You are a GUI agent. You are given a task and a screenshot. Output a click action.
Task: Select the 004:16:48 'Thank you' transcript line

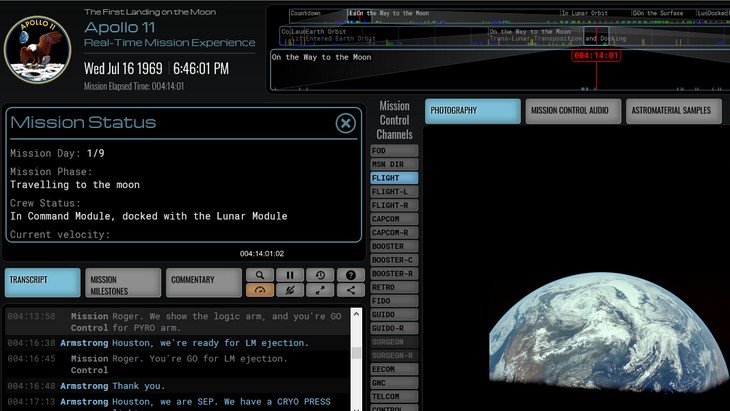[x=177, y=386]
